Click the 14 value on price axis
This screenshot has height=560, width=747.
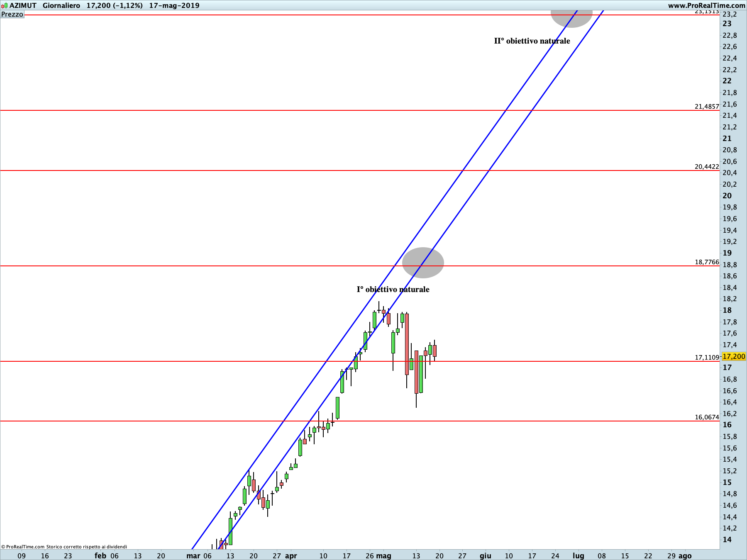727,540
